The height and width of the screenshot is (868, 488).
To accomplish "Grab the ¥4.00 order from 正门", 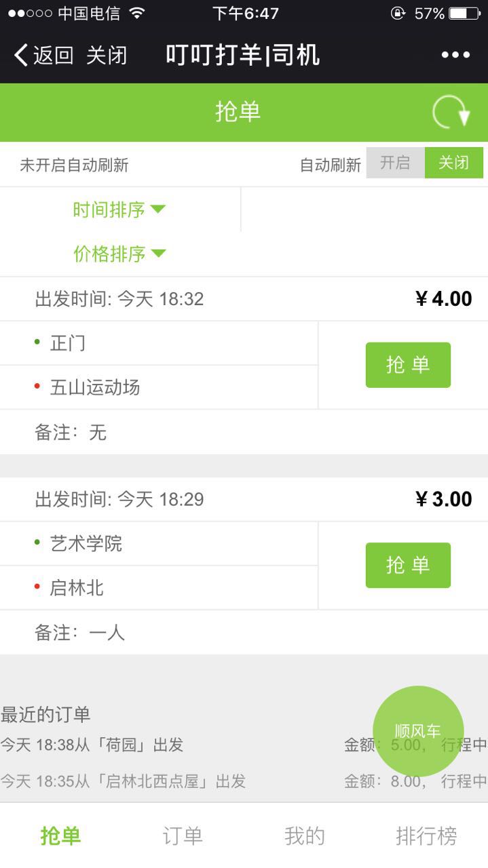I will pyautogui.click(x=408, y=365).
